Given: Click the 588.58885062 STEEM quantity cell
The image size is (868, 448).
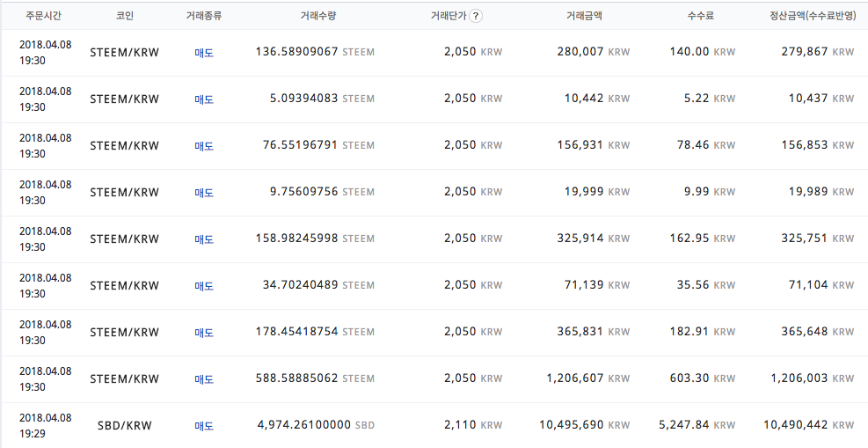Looking at the screenshot, I should (x=314, y=379).
